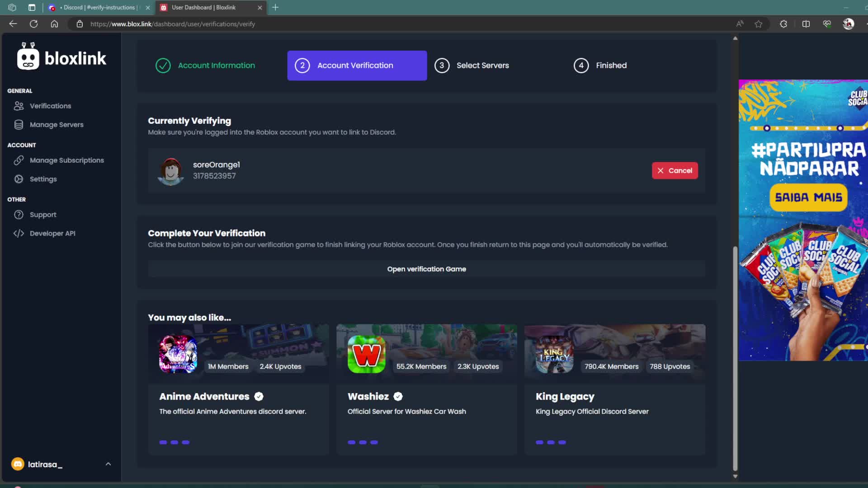Click the browser favorites star icon
Image resolution: width=868 pixels, height=488 pixels.
[x=759, y=24]
